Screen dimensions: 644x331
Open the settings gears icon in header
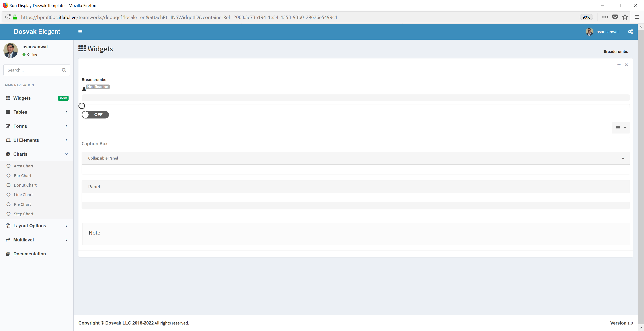click(x=630, y=32)
